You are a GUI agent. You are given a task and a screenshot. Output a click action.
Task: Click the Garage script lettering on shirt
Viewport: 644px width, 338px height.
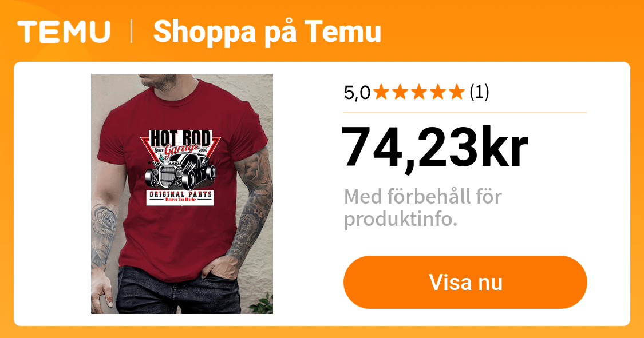(182, 150)
